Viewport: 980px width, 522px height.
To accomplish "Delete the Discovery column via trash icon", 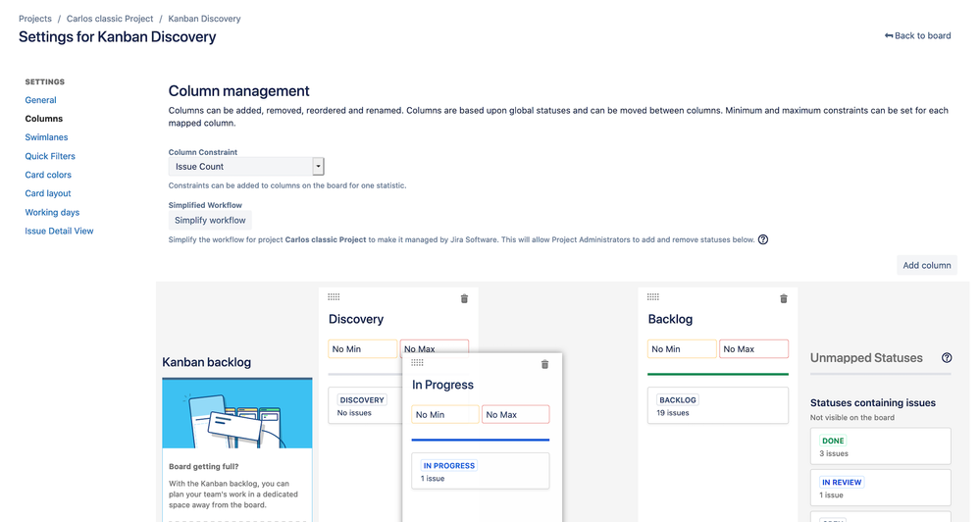I will 464,299.
